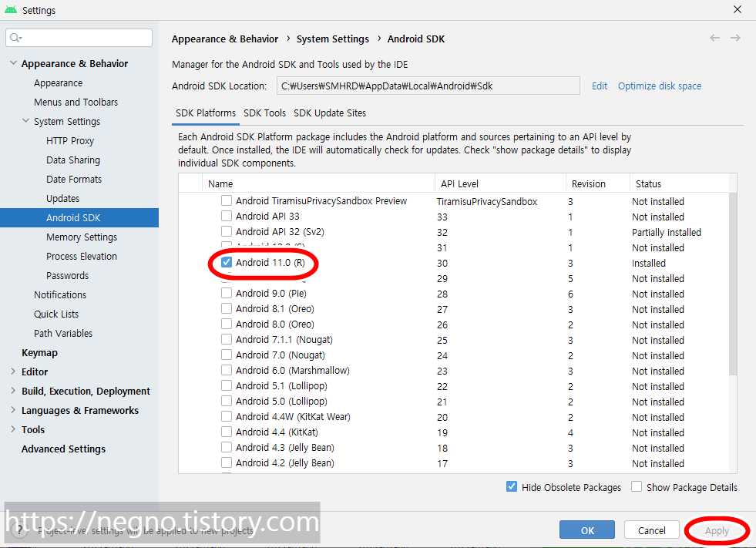Check the Android 9.0 (Pie) checkbox
The image size is (756, 548).
pos(226,293)
